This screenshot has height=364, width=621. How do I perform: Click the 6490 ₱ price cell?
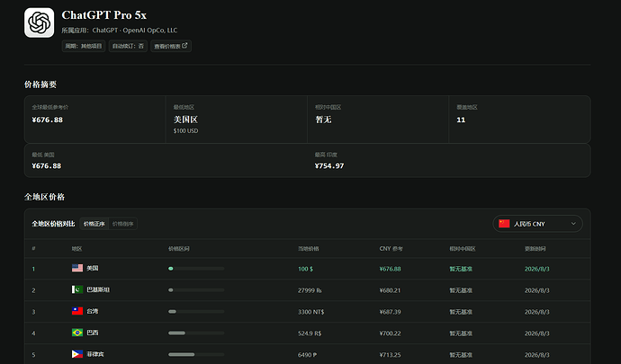[307, 355]
